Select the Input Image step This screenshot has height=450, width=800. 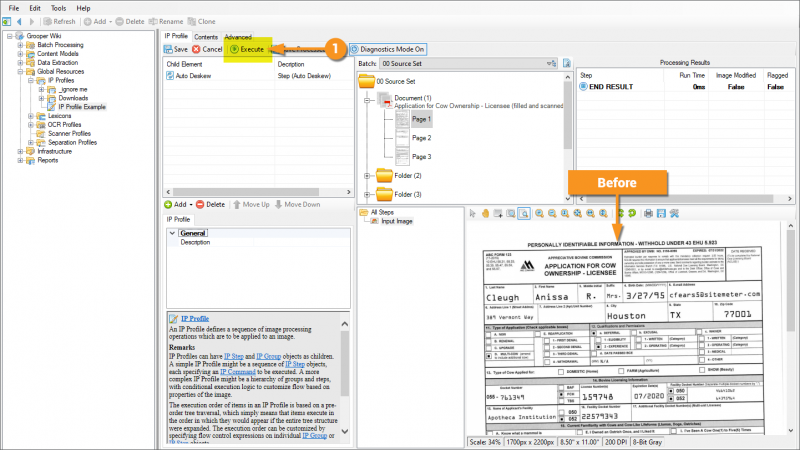click(x=396, y=221)
